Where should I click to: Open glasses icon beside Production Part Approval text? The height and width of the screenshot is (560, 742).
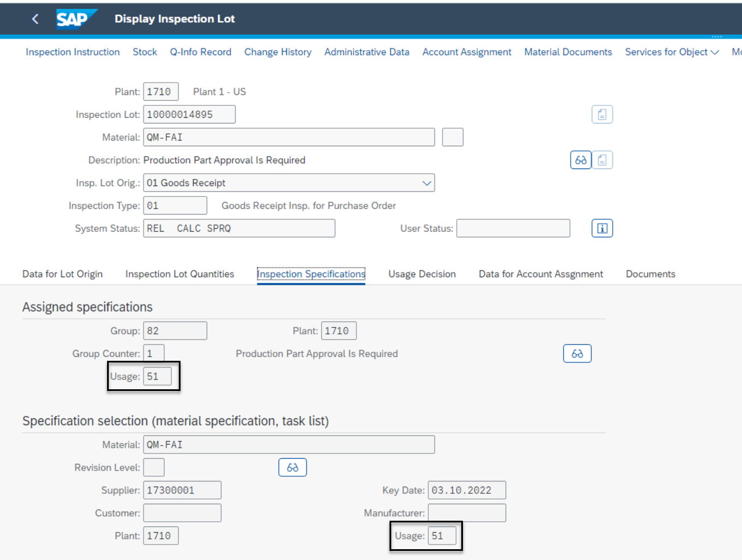coord(577,353)
